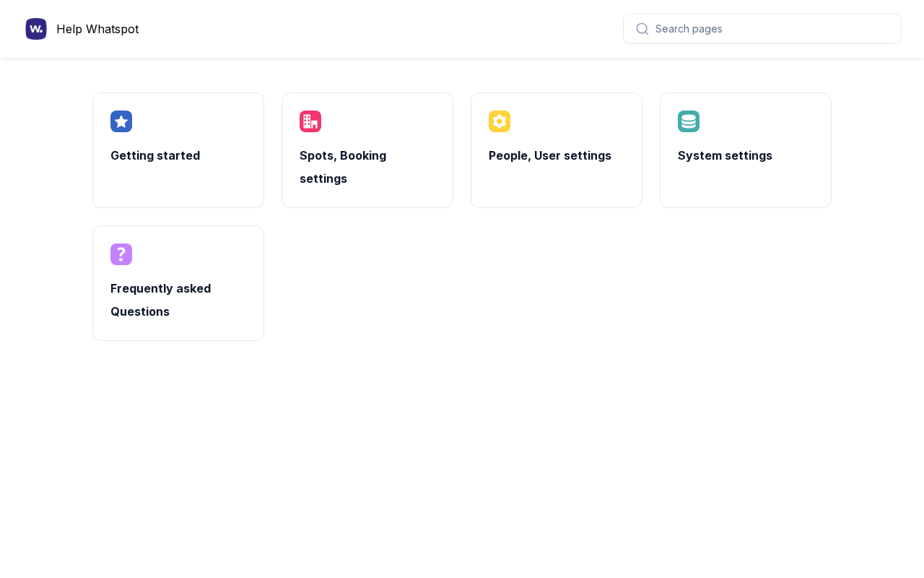Viewport: 924px width, 578px height.
Task: Click the magnifier icon in the search bar
Action: pos(642,29)
